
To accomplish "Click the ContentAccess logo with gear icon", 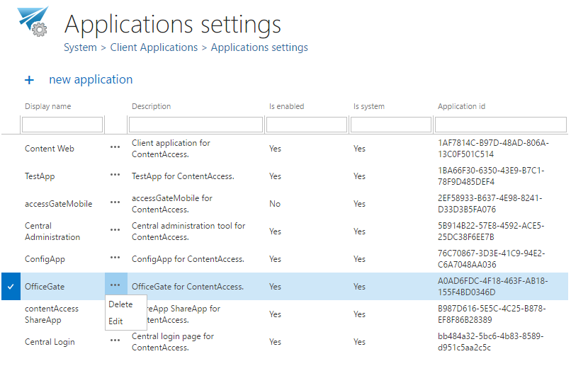I will (33, 23).
